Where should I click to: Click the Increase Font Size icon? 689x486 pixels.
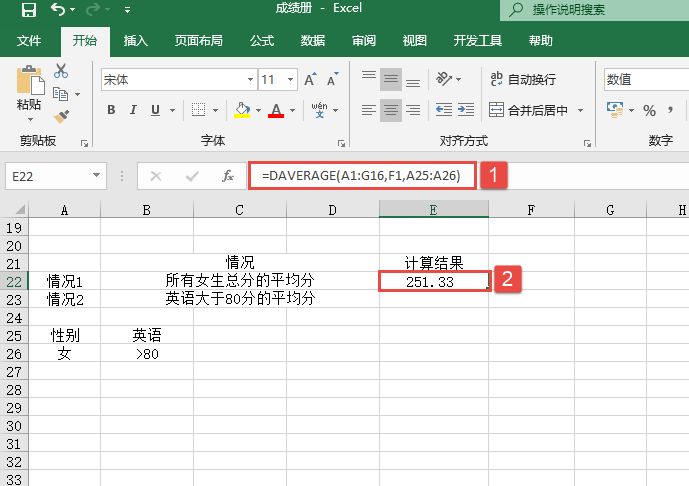309,80
